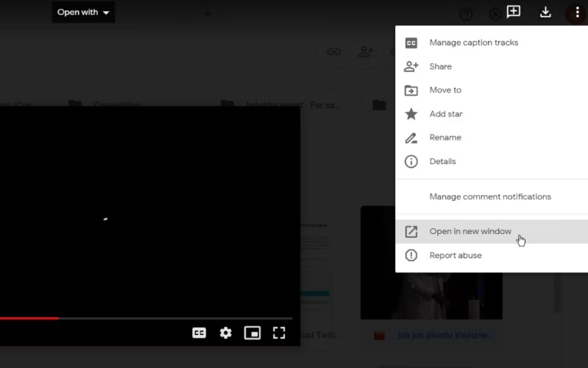Open Details from the menu
This screenshot has height=368, width=588.
[492, 161]
